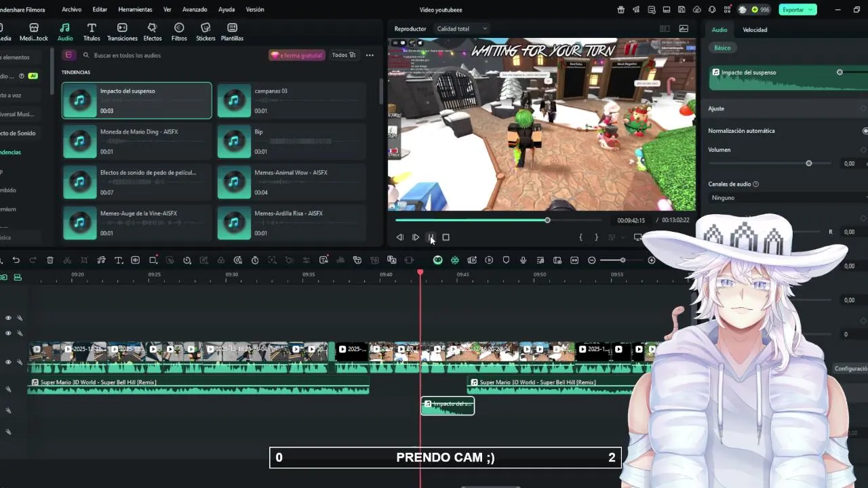
Task: Toggle visibility eye of the main video track
Action: 8,362
